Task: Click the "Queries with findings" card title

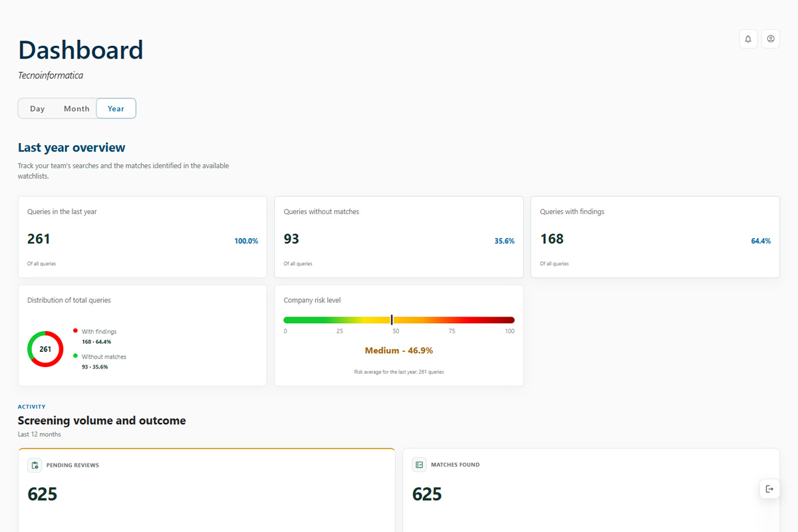Action: [572, 211]
